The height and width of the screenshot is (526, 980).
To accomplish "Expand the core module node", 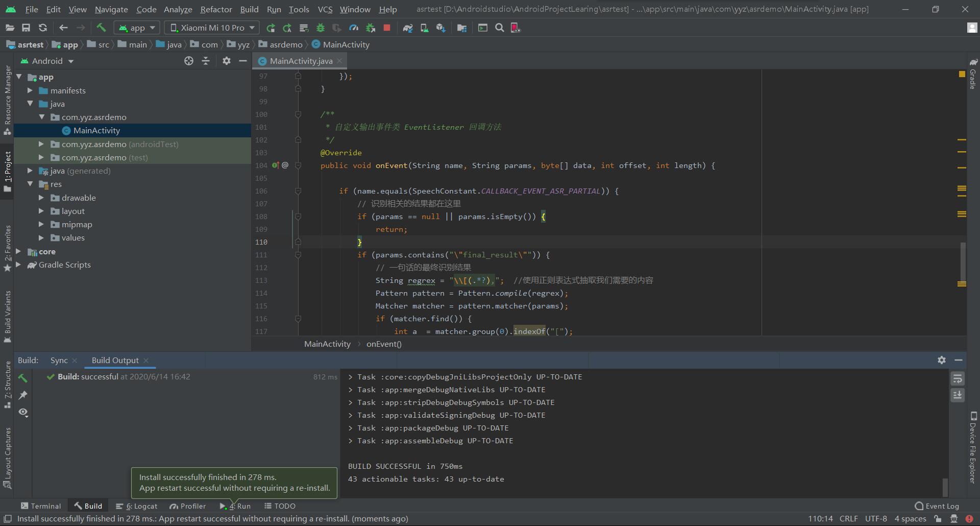I will click(19, 251).
